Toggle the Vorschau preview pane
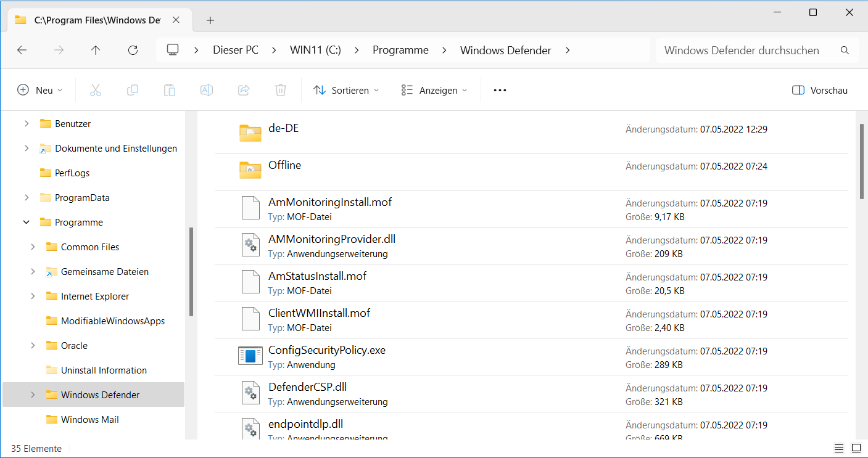 click(819, 90)
